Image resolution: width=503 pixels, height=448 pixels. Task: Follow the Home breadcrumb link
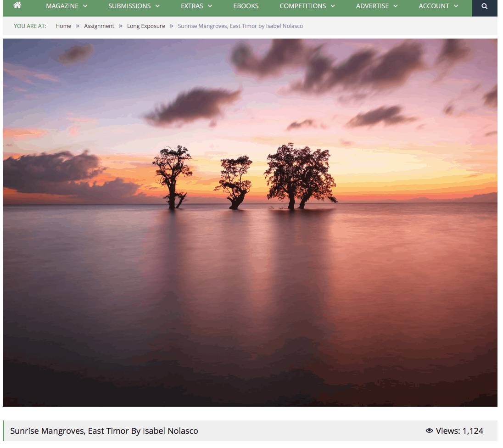tap(63, 26)
